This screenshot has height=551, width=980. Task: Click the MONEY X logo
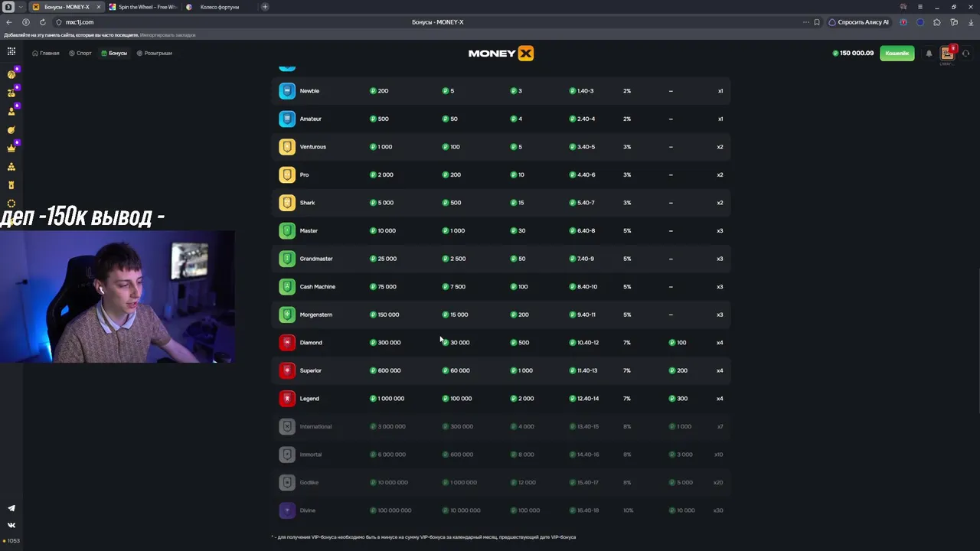click(501, 53)
